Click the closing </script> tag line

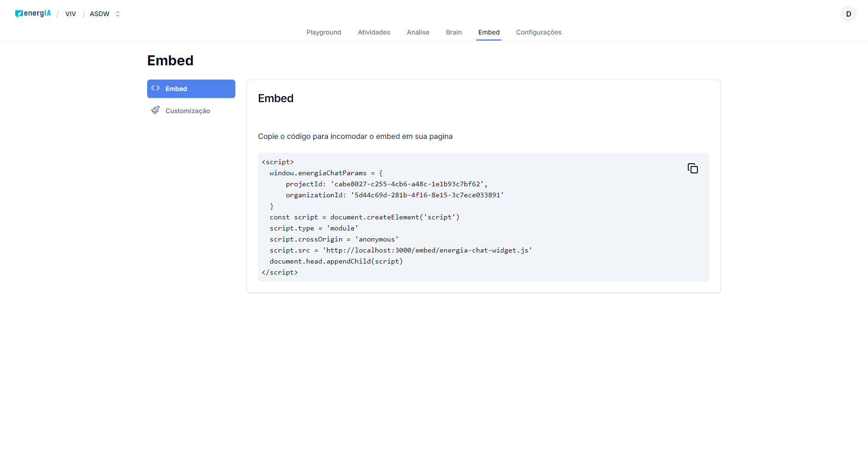tap(280, 272)
